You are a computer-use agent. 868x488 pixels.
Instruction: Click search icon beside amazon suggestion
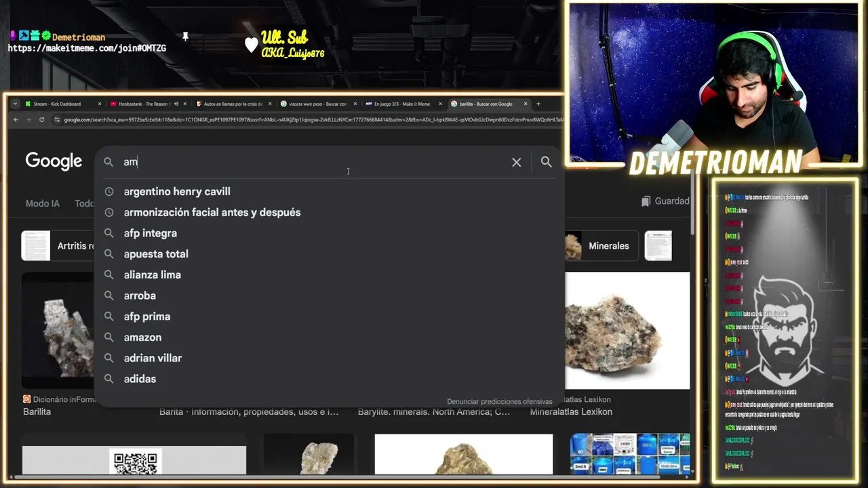[108, 337]
